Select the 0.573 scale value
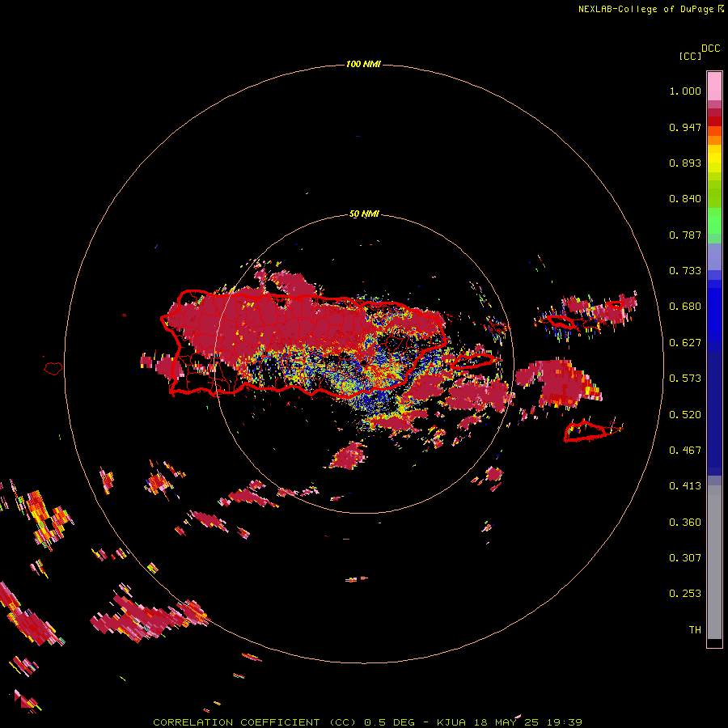This screenshot has width=728, height=728. (685, 379)
